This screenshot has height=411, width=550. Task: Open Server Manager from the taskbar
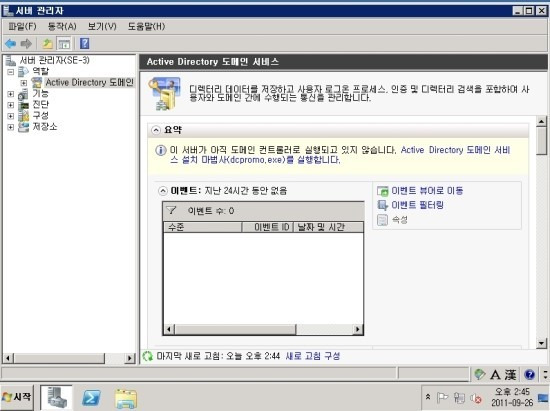pos(56,397)
